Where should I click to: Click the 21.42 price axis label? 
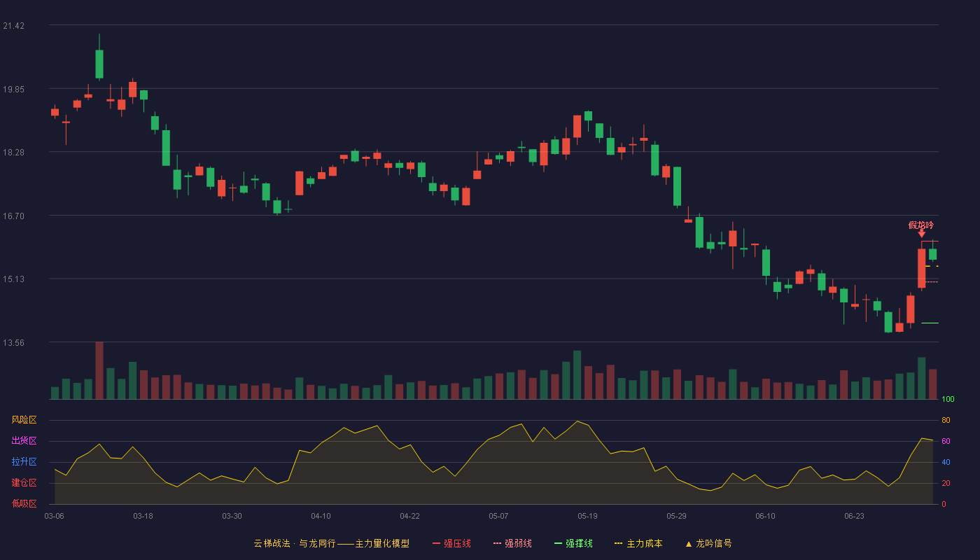(14, 26)
